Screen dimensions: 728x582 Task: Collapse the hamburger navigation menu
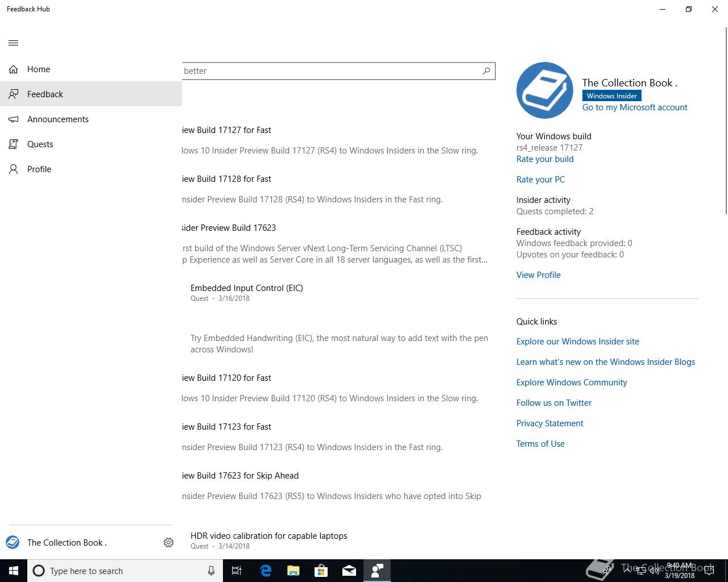(x=14, y=43)
